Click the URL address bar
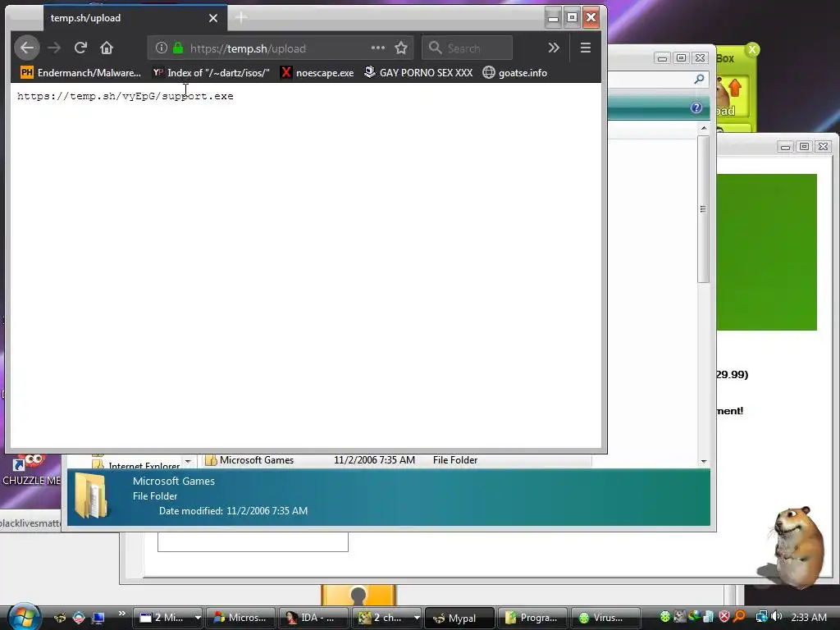 click(279, 48)
